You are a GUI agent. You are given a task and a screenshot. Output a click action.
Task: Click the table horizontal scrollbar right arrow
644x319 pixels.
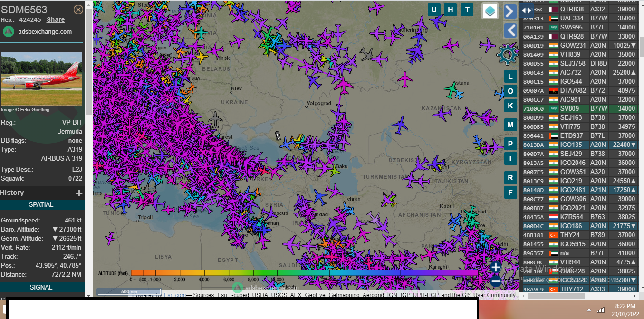coord(635,296)
